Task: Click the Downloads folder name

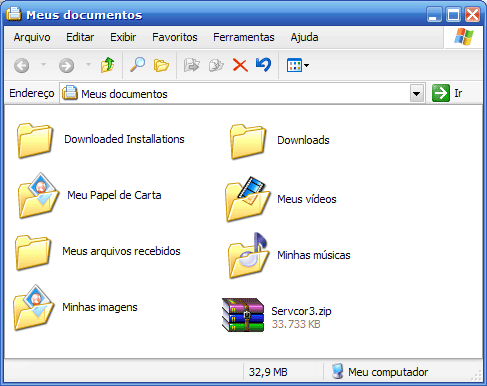Action: pyautogui.click(x=303, y=140)
